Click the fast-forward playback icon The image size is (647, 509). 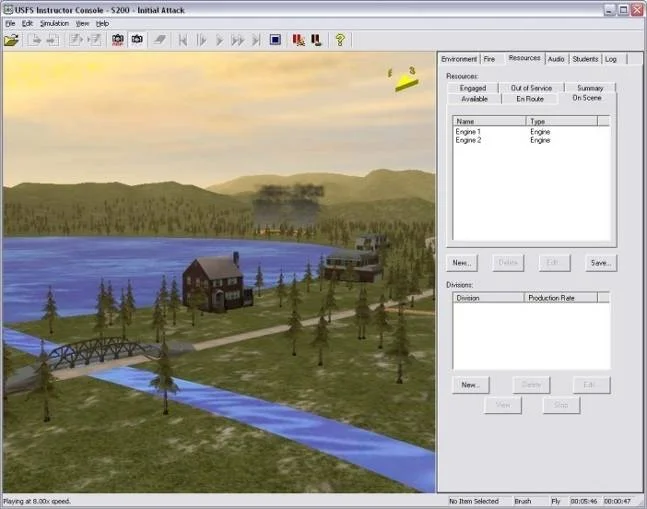[x=238, y=40]
